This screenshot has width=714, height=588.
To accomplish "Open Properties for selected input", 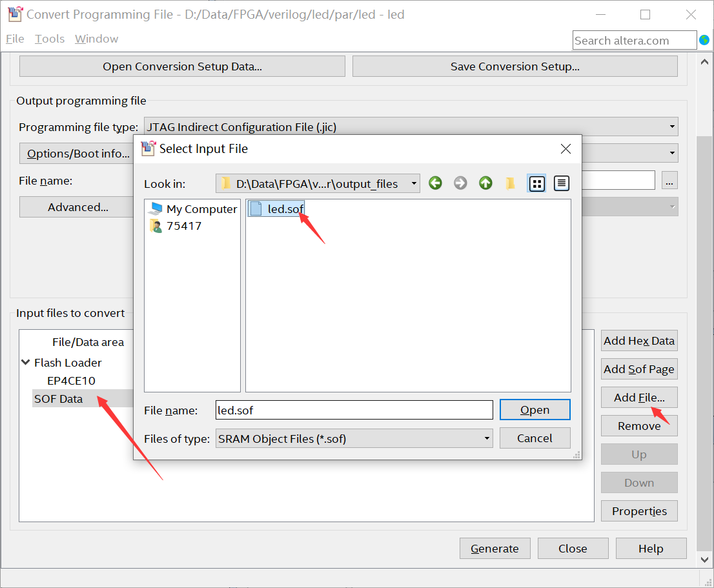I will pyautogui.click(x=639, y=511).
